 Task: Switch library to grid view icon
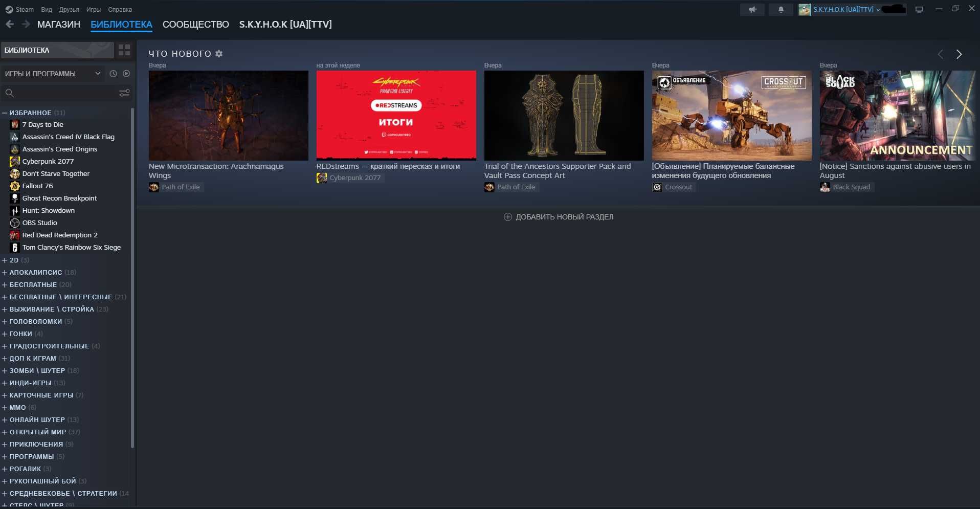coord(124,50)
